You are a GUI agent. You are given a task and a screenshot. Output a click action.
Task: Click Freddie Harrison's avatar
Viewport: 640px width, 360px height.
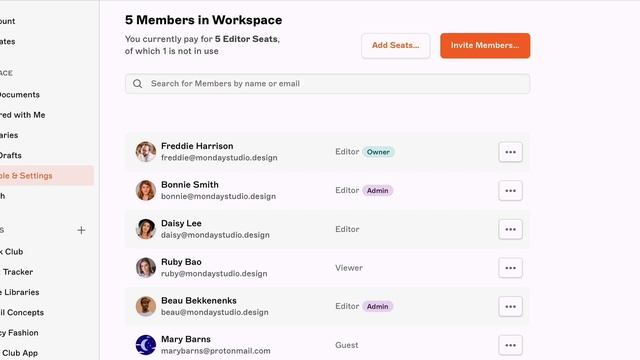point(146,152)
